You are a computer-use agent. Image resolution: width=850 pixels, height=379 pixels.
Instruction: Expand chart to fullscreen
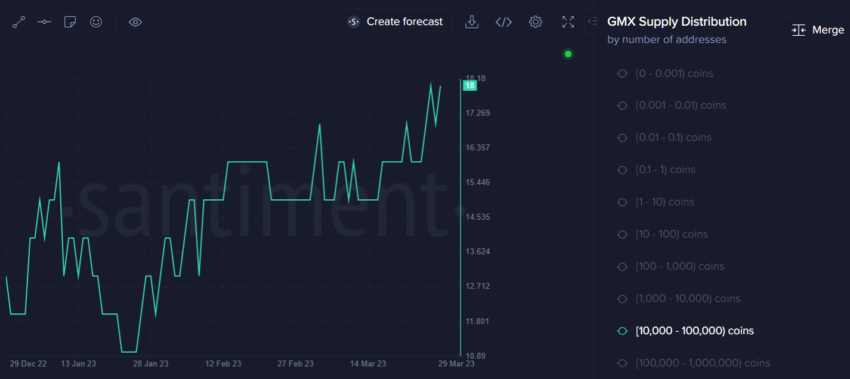(x=568, y=22)
